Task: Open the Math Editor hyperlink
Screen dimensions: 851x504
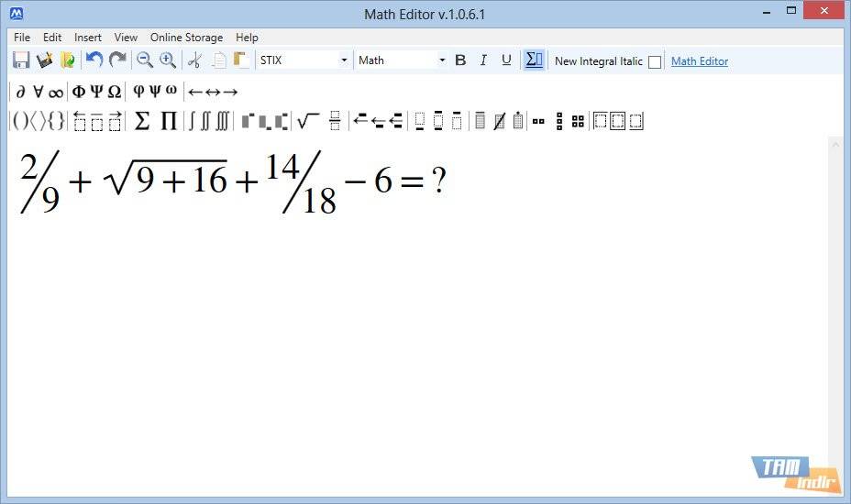Action: coord(700,61)
